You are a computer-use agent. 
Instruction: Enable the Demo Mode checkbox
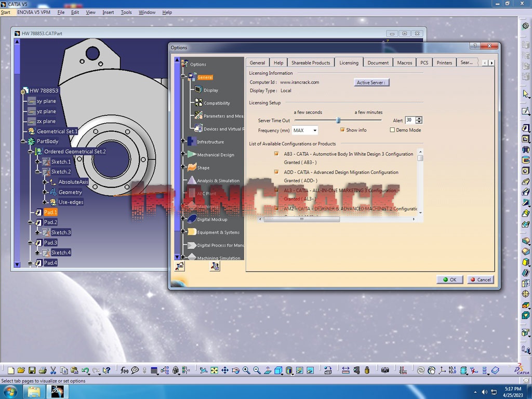tap(393, 129)
